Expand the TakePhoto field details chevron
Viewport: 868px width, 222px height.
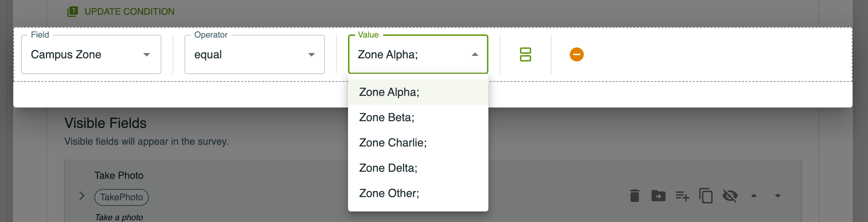[82, 196]
